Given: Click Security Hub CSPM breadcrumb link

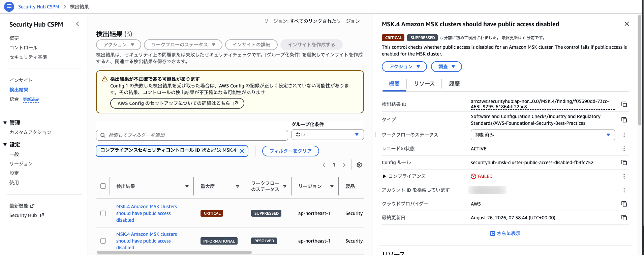Looking at the screenshot, I should tap(39, 7).
